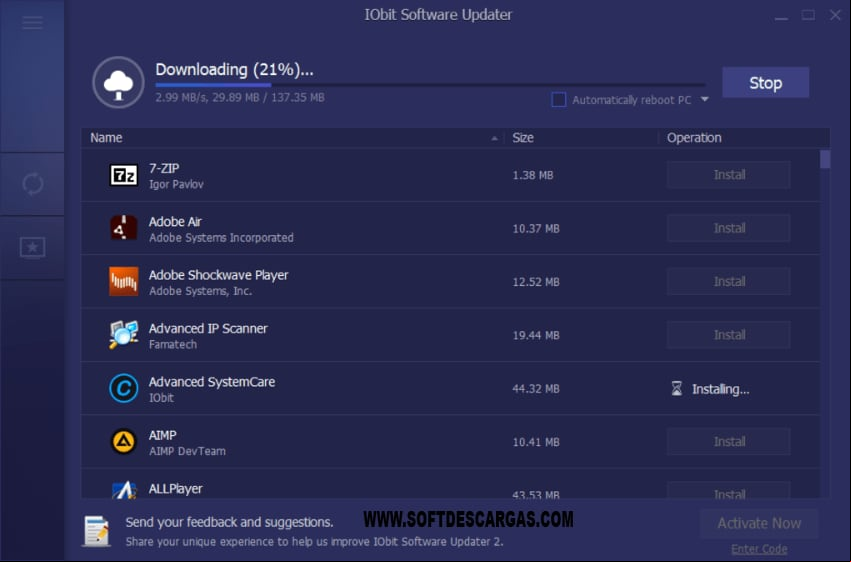
Task: Select the AIMP DevTeam publisher text
Action: pyautogui.click(x=187, y=451)
